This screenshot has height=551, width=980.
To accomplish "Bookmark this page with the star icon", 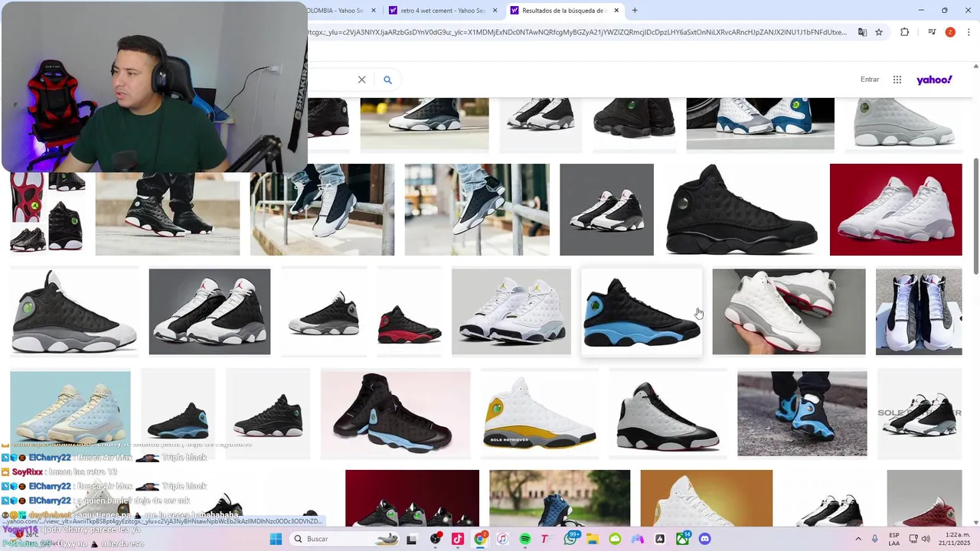I will 879,32.
